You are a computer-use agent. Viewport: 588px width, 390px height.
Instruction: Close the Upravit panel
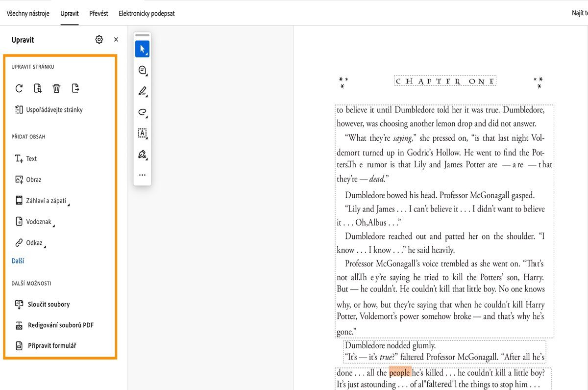click(x=116, y=40)
